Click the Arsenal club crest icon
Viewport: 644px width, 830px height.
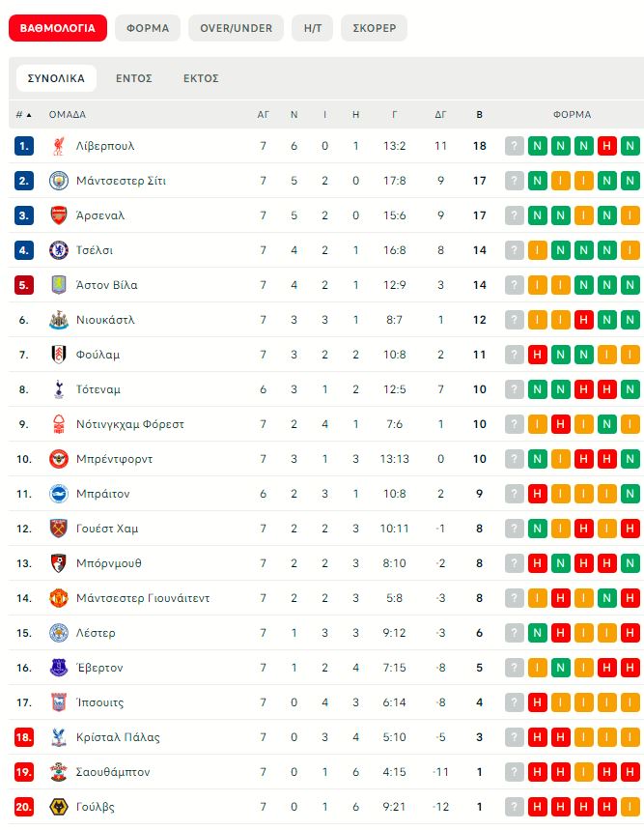(x=59, y=215)
